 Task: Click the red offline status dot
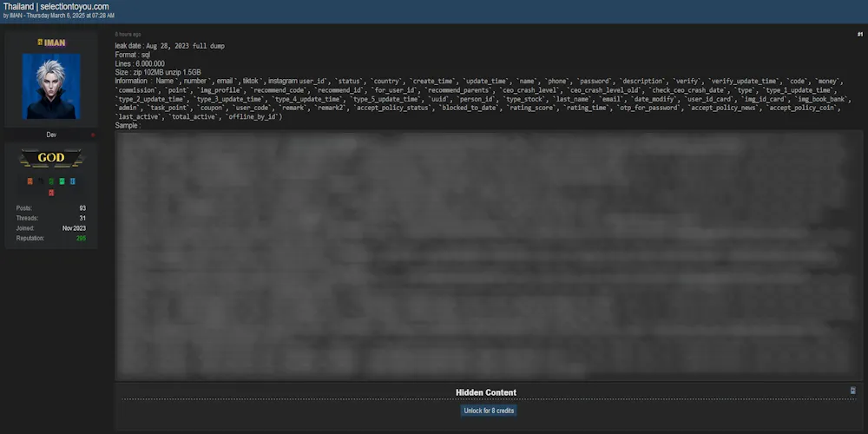[93, 135]
